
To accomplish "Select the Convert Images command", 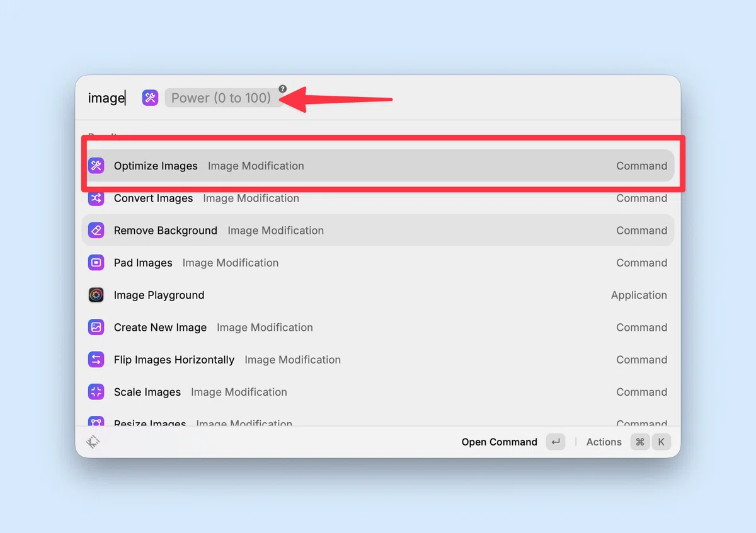I will click(x=378, y=198).
